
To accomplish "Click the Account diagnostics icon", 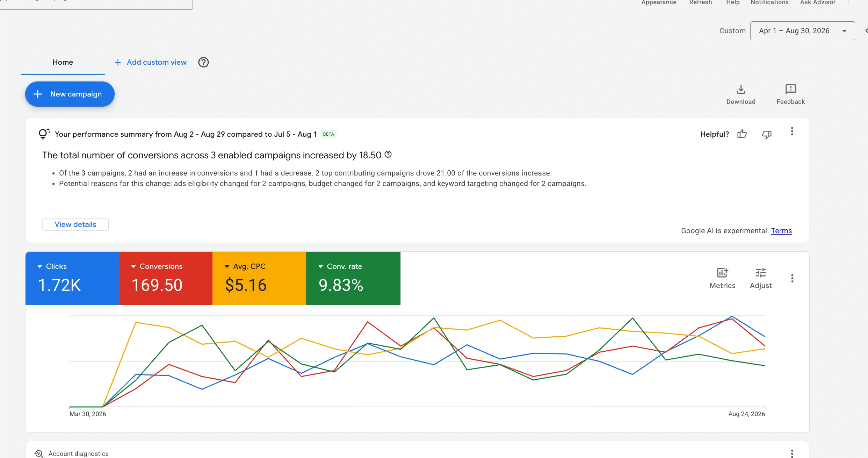I will (39, 453).
